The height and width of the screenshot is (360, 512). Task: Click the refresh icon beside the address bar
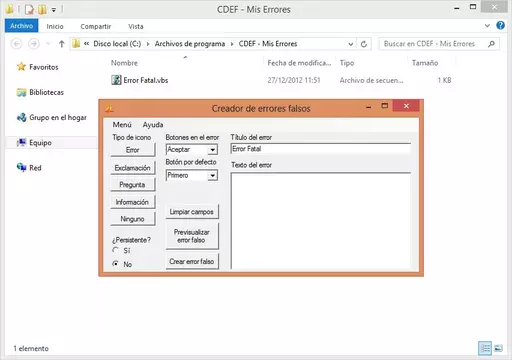[364, 44]
